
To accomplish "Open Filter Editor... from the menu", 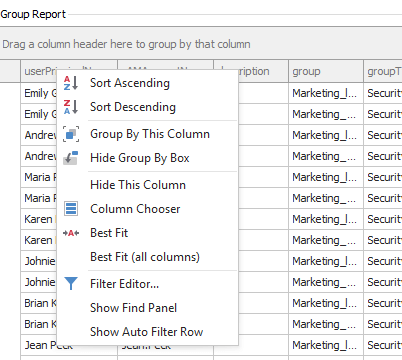I will click(147, 284).
